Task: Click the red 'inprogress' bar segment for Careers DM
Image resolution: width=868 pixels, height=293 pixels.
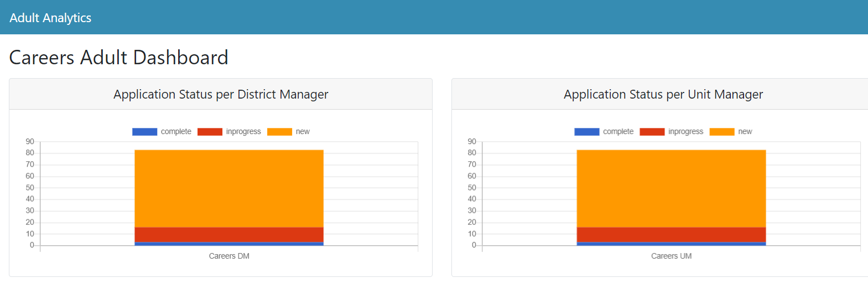Action: point(229,234)
